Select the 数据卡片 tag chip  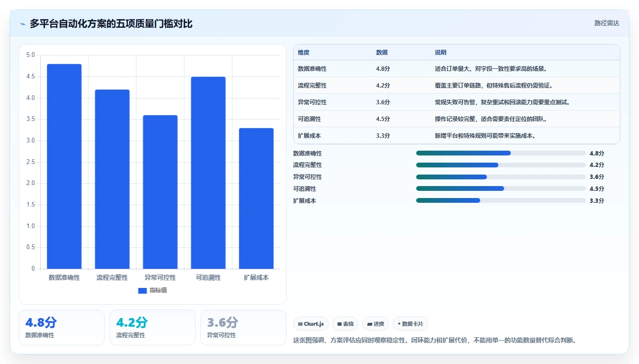tap(410, 324)
